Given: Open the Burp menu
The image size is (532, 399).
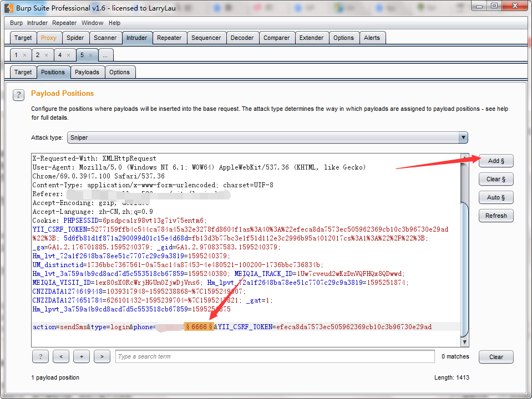Looking at the screenshot, I should (x=16, y=23).
